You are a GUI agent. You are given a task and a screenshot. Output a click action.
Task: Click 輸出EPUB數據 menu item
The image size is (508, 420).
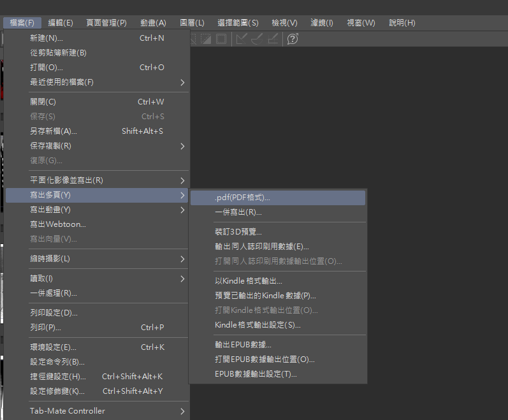click(x=243, y=345)
